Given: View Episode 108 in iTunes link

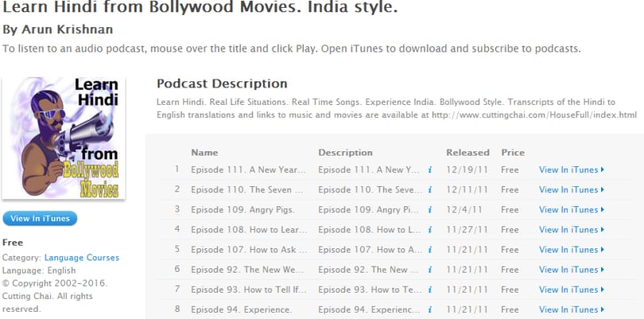Looking at the screenshot, I should [572, 230].
